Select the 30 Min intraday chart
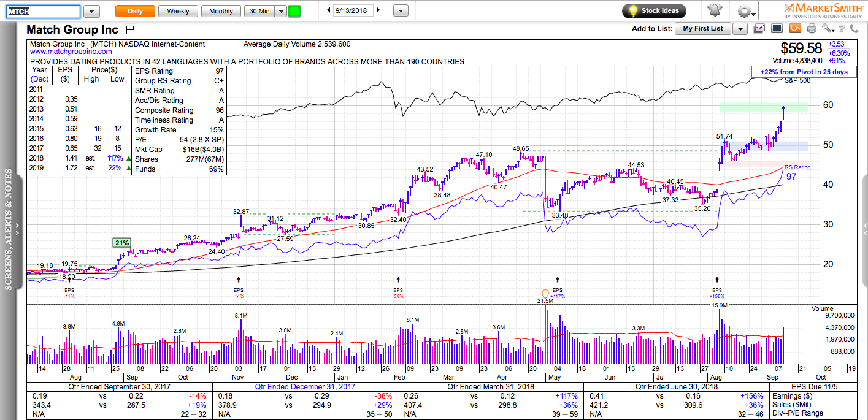The height and width of the screenshot is (420, 868). [x=258, y=11]
